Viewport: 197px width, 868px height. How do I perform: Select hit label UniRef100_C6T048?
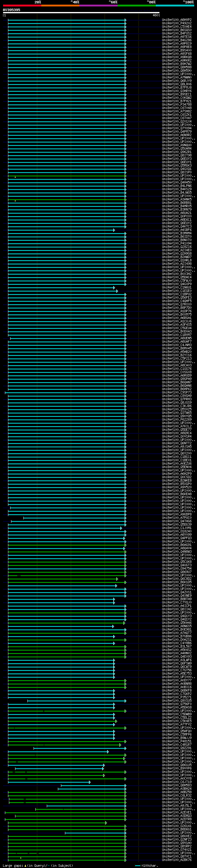pyautogui.click(x=177, y=108)
